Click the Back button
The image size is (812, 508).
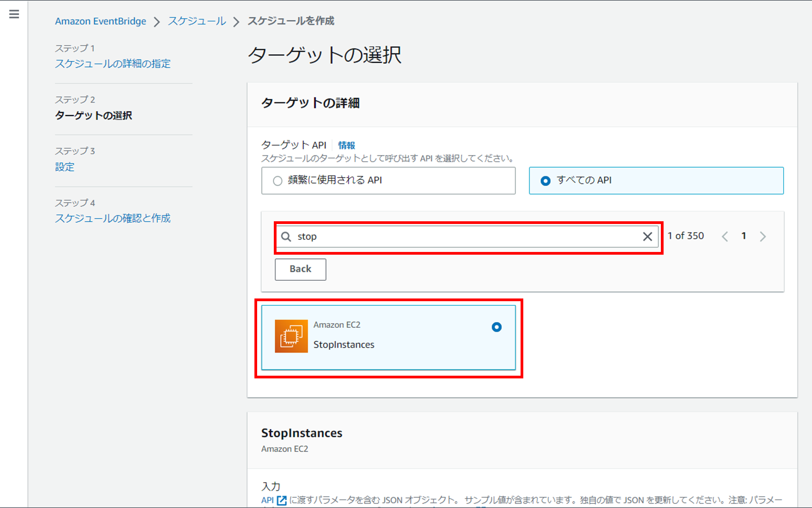[300, 269]
